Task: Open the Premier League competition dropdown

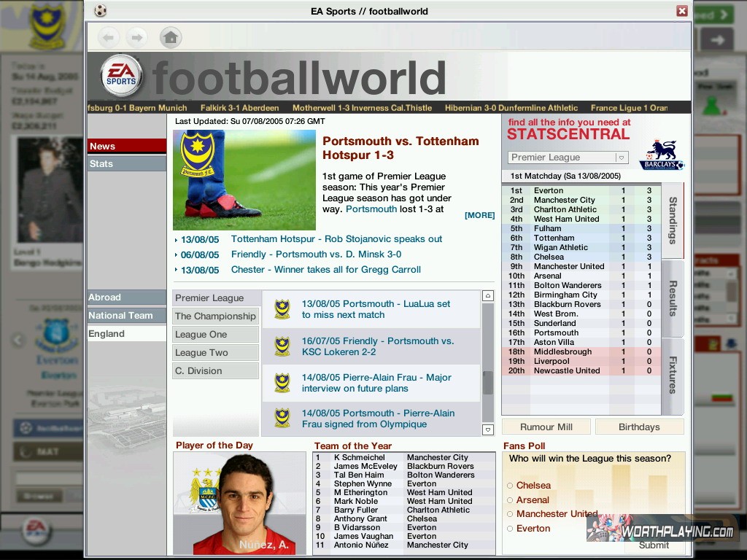Action: click(621, 157)
